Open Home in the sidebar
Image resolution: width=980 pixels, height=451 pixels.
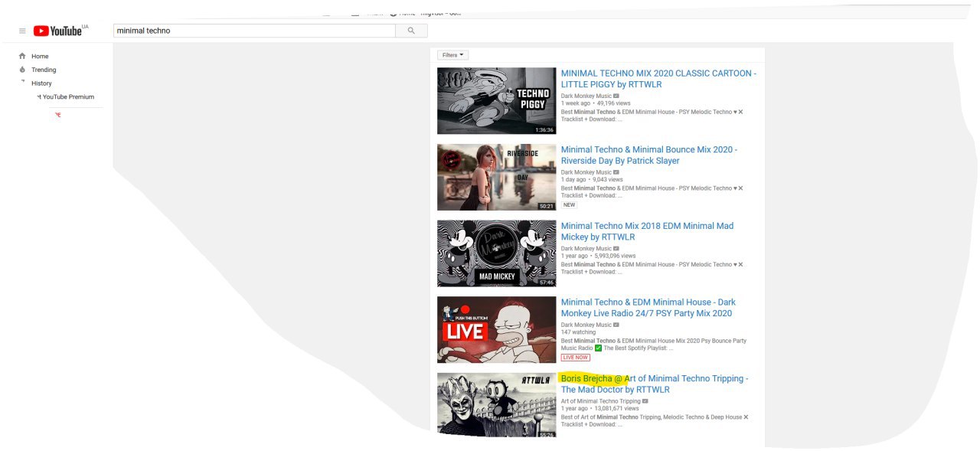(x=40, y=56)
